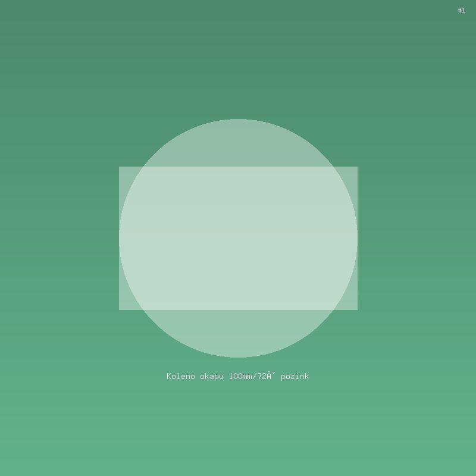This screenshot has height=476, width=476.
Task: Click the hash symbol in "#1"
Action: 459,10
